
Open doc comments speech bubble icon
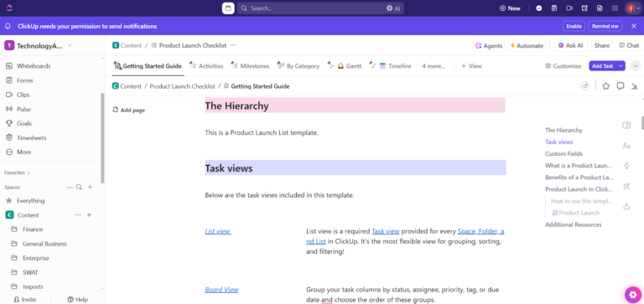coord(621,86)
